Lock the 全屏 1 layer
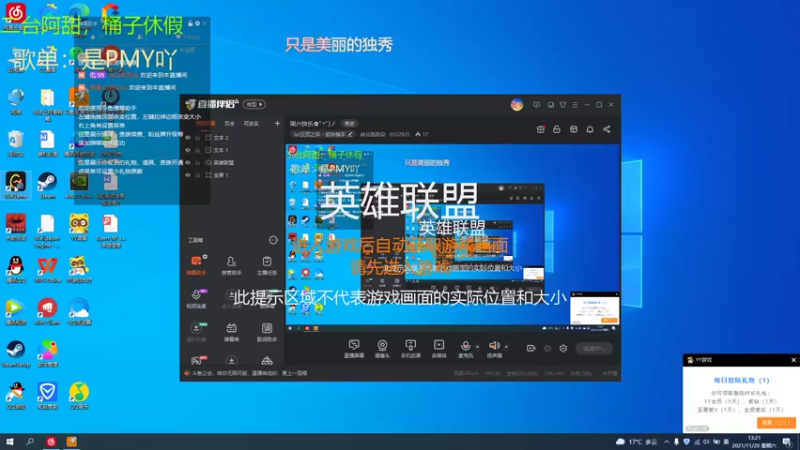Image resolution: width=800 pixels, height=450 pixels. pos(197,175)
